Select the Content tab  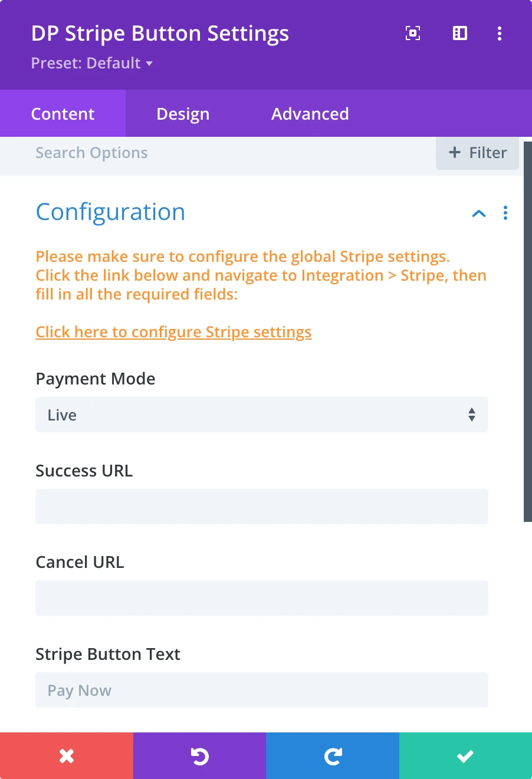click(x=63, y=114)
